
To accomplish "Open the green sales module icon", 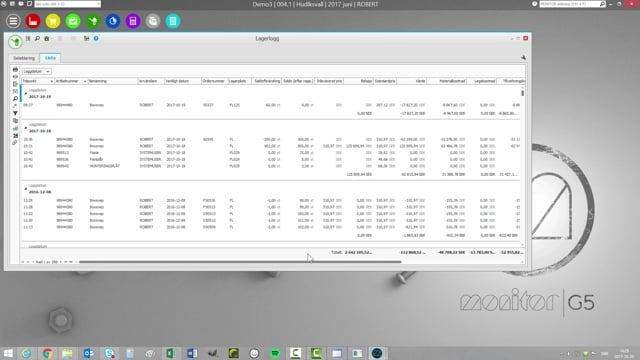I will (73, 21).
